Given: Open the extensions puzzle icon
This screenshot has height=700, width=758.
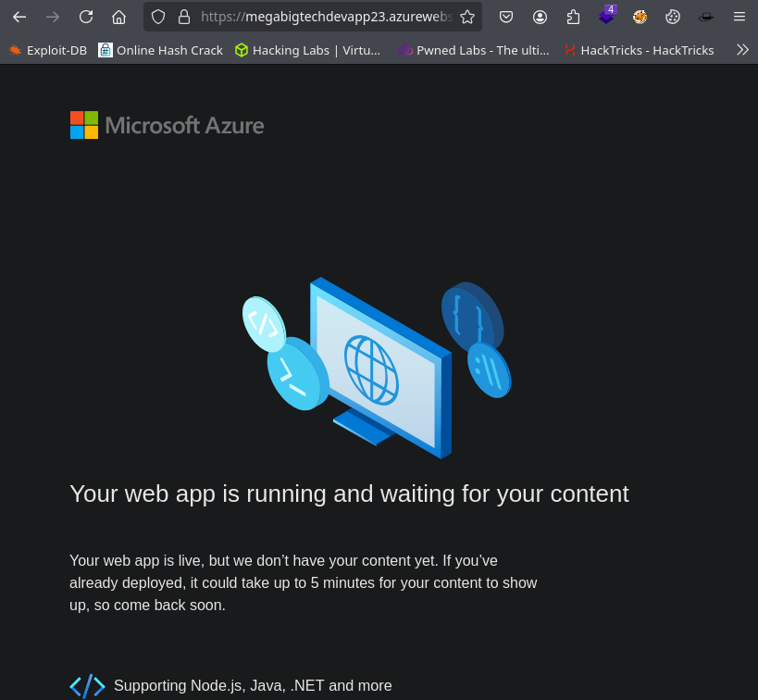Looking at the screenshot, I should [574, 17].
